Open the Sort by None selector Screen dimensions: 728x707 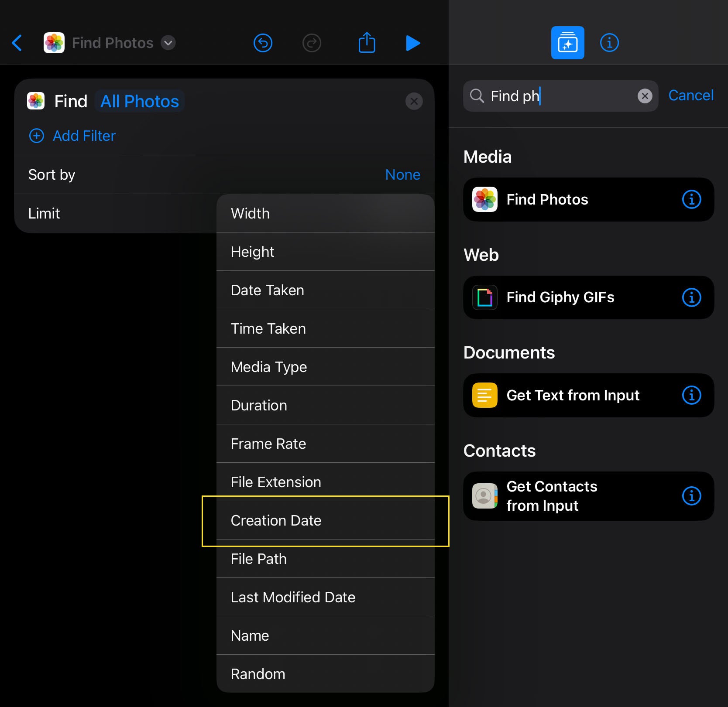tap(402, 174)
